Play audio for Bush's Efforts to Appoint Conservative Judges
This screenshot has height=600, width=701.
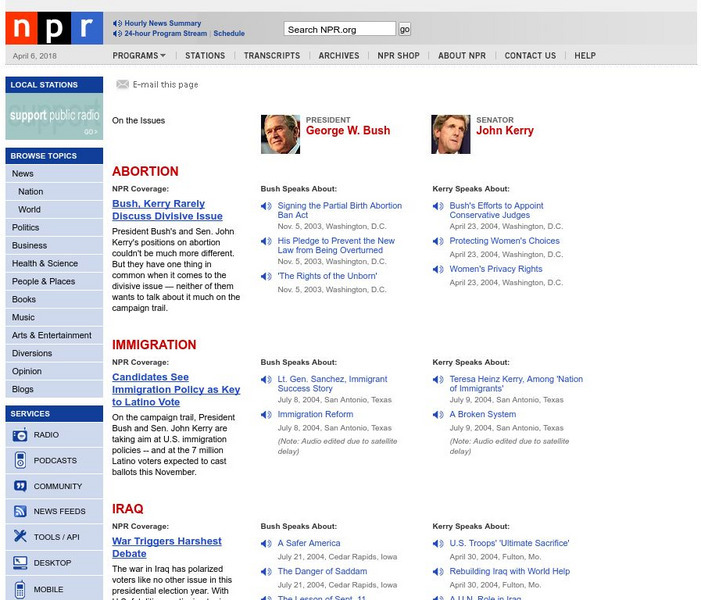(x=438, y=206)
